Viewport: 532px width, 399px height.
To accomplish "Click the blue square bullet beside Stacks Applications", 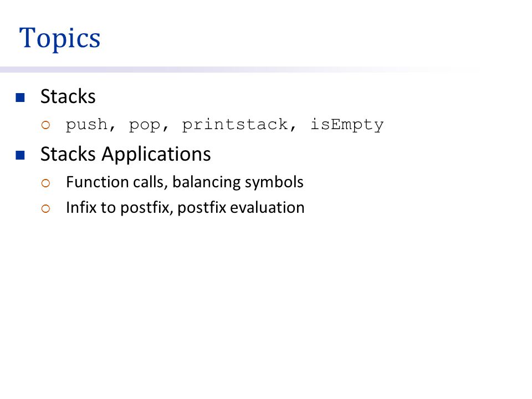I will (21, 155).
